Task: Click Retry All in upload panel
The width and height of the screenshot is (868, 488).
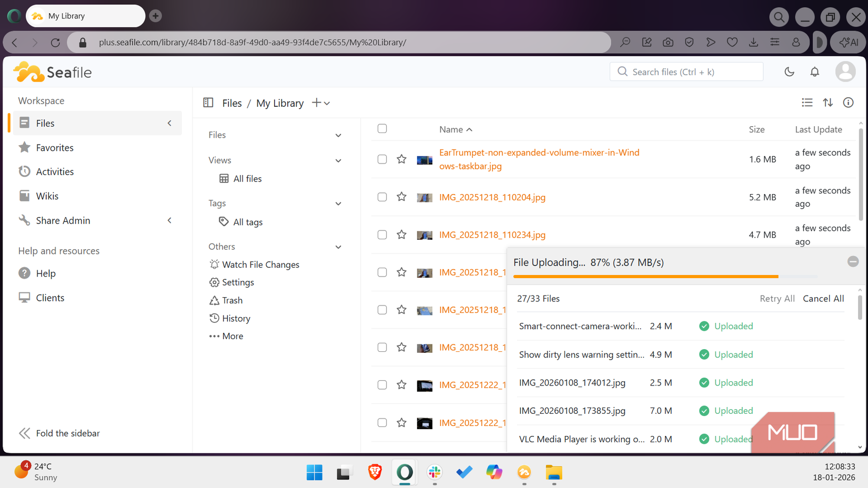Action: (777, 298)
